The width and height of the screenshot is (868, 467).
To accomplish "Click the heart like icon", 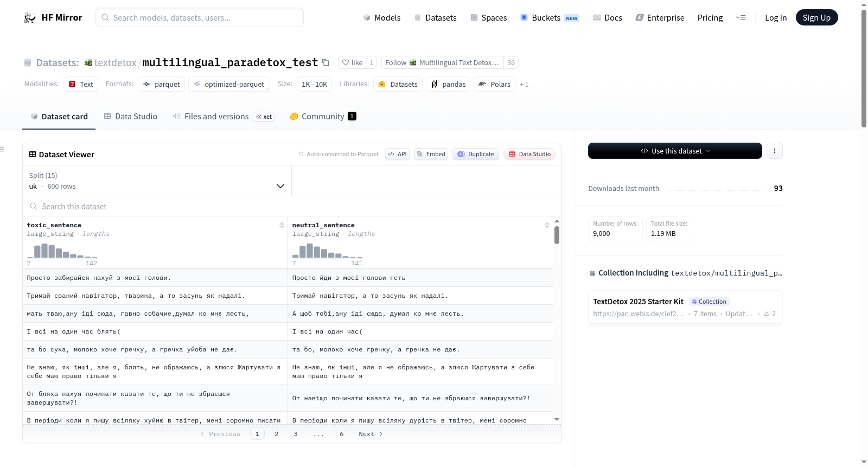I will [346, 62].
